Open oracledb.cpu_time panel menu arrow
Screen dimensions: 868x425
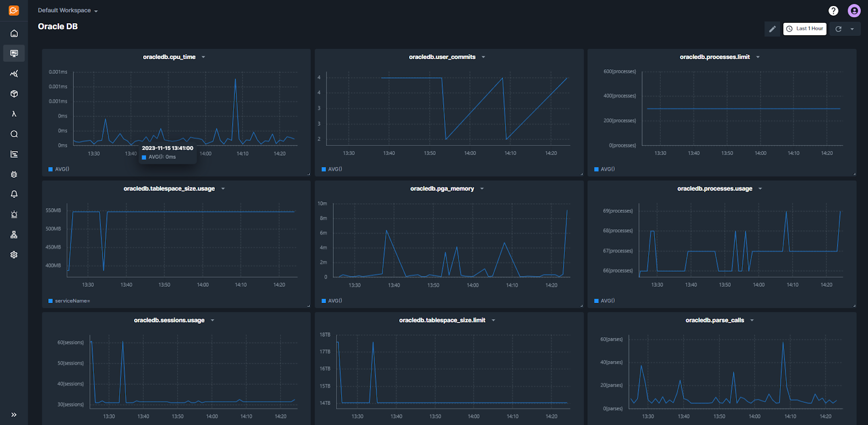[203, 57]
